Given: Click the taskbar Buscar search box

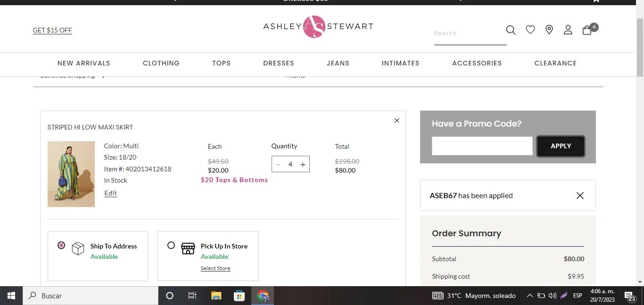Looking at the screenshot, I should [x=91, y=296].
